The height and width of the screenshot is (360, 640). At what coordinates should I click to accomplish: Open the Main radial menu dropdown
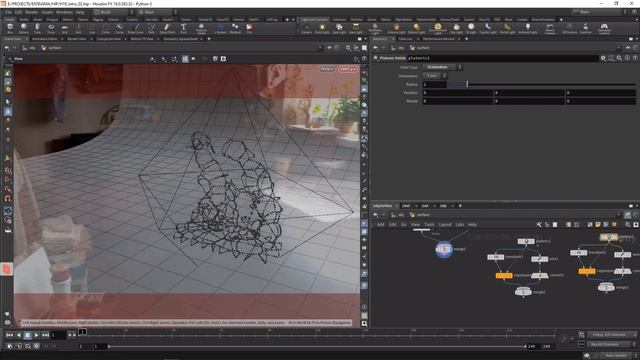(158, 12)
